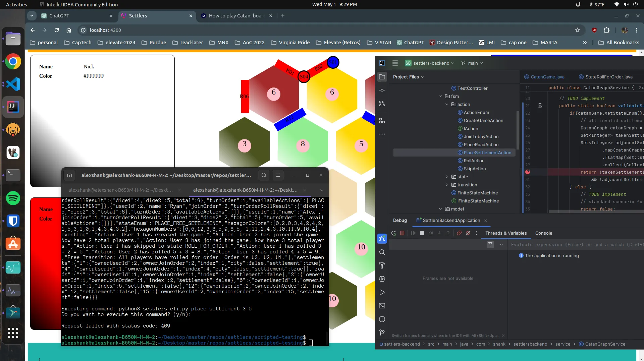Open Structure tool window in IntelliJ sidebar
The height and width of the screenshot is (361, 644).
382,121
